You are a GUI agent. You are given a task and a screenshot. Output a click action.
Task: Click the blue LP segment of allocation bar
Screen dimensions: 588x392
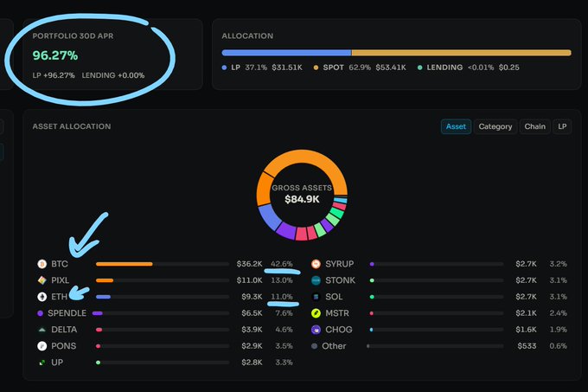click(x=286, y=53)
